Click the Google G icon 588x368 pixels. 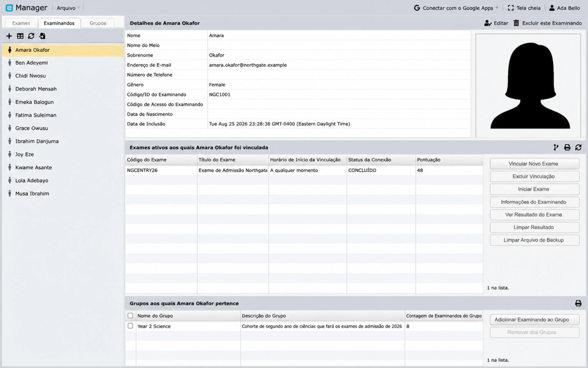point(417,8)
